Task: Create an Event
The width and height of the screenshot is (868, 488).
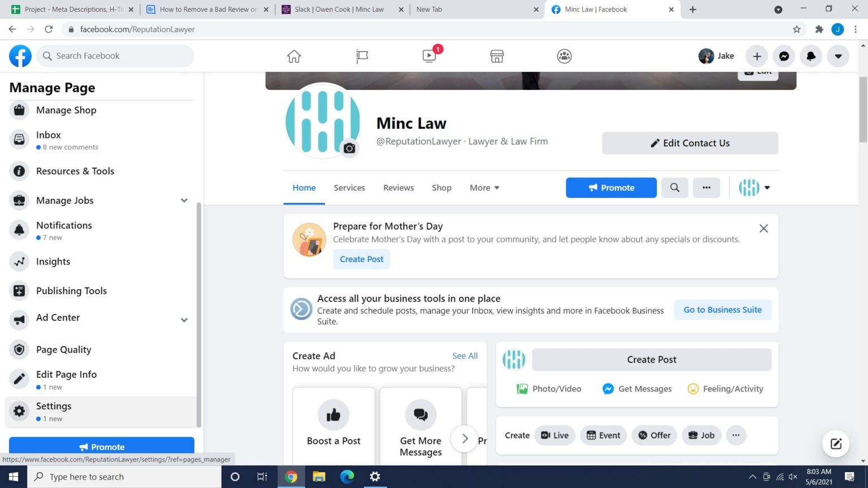Action: [603, 435]
